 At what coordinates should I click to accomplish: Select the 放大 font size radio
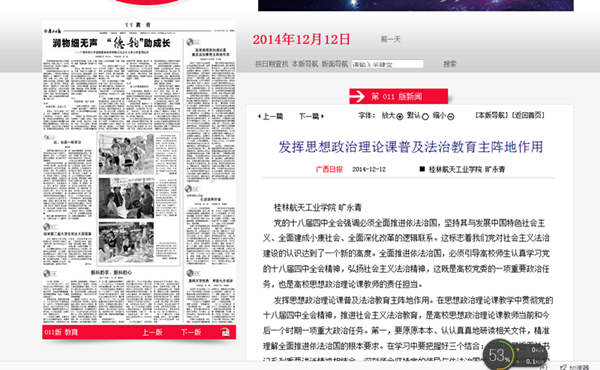click(400, 117)
